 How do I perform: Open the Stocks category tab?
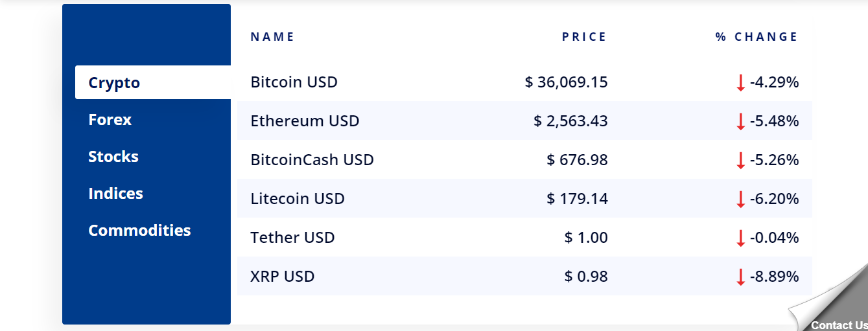tap(113, 157)
